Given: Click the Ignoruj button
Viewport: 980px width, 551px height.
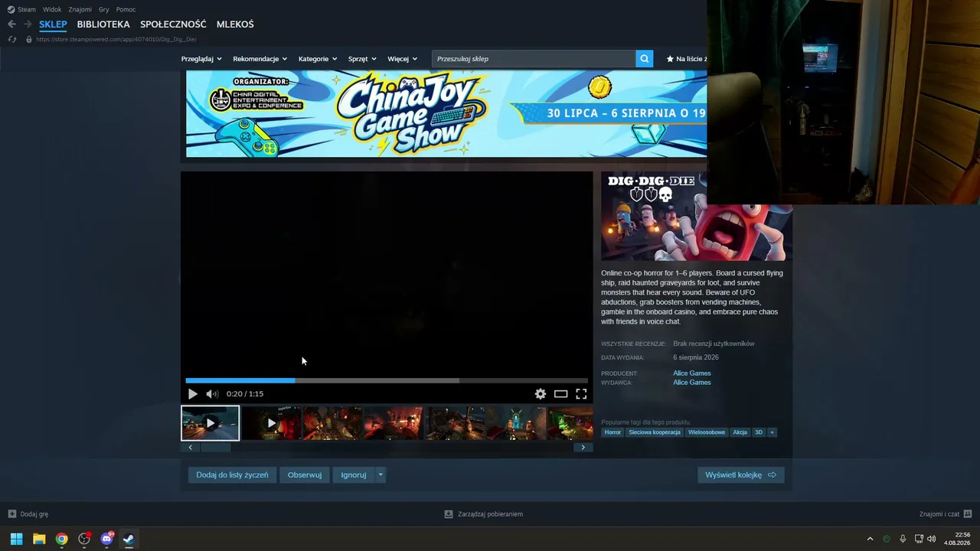Looking at the screenshot, I should [x=354, y=475].
